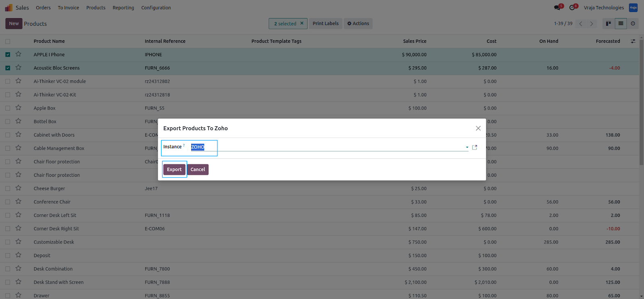
Task: Open Vraja Technologies company menu
Action: pos(604,8)
